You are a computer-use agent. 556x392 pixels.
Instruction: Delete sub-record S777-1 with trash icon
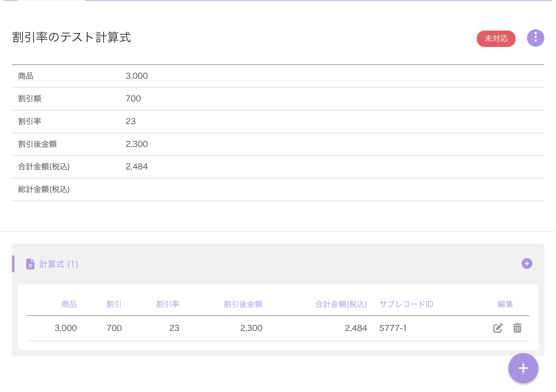coord(517,328)
